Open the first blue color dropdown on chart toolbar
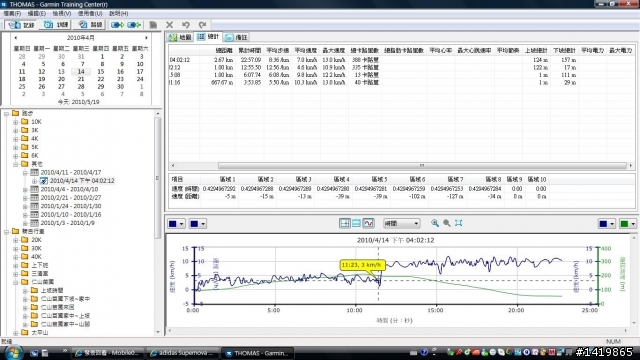Viewport: 640px width, 360px height. [176, 224]
